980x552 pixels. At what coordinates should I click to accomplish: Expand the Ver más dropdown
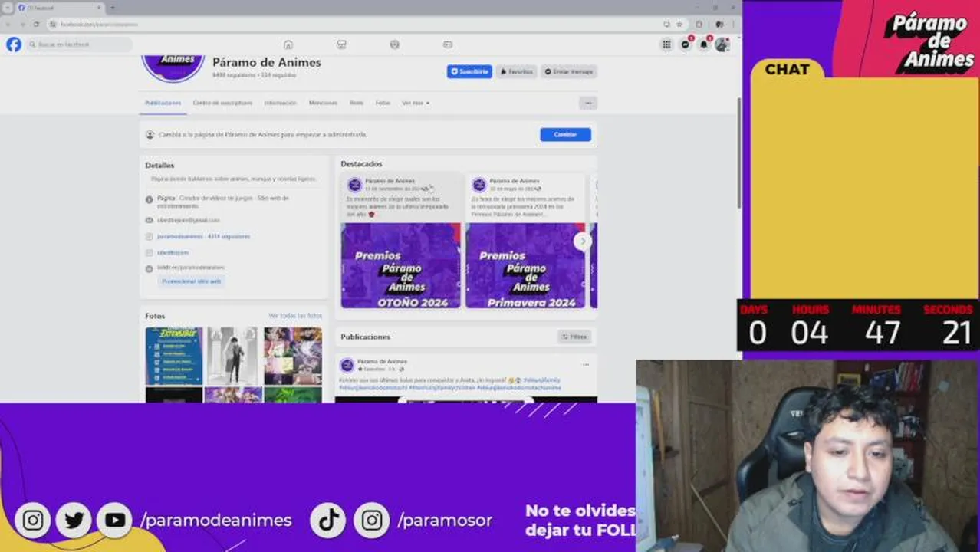click(416, 103)
